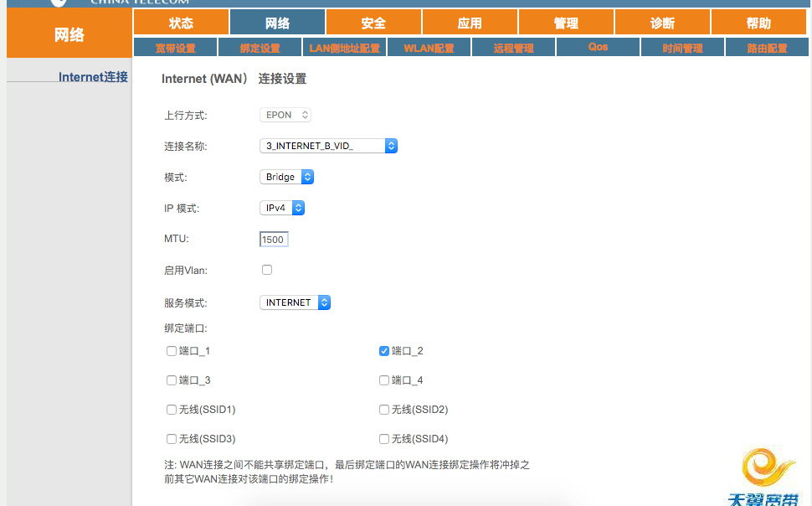The width and height of the screenshot is (812, 506).
Task: Click the Internet (WAN) 连接设置 heading
Action: coord(234,79)
